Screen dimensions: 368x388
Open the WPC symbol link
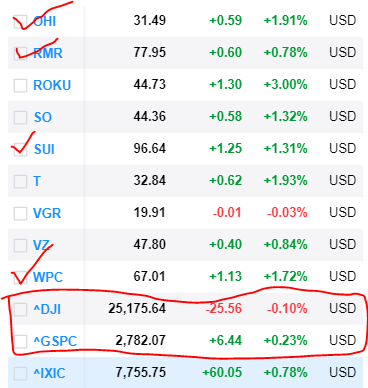click(48, 277)
